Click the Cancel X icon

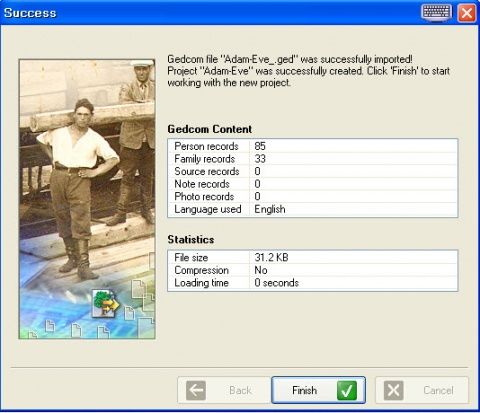[394, 390]
